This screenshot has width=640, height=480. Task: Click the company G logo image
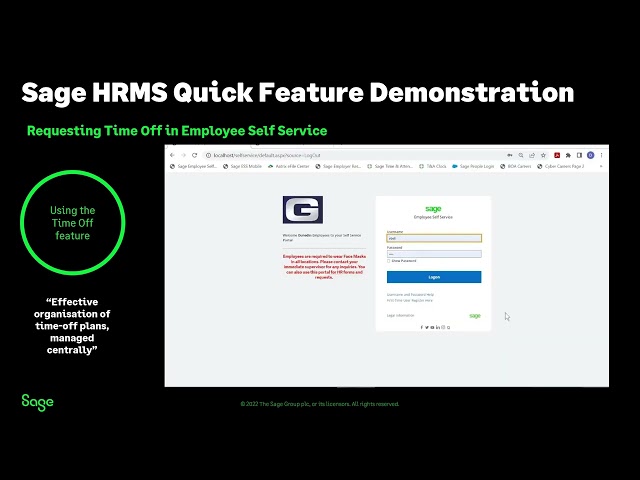[x=303, y=210]
